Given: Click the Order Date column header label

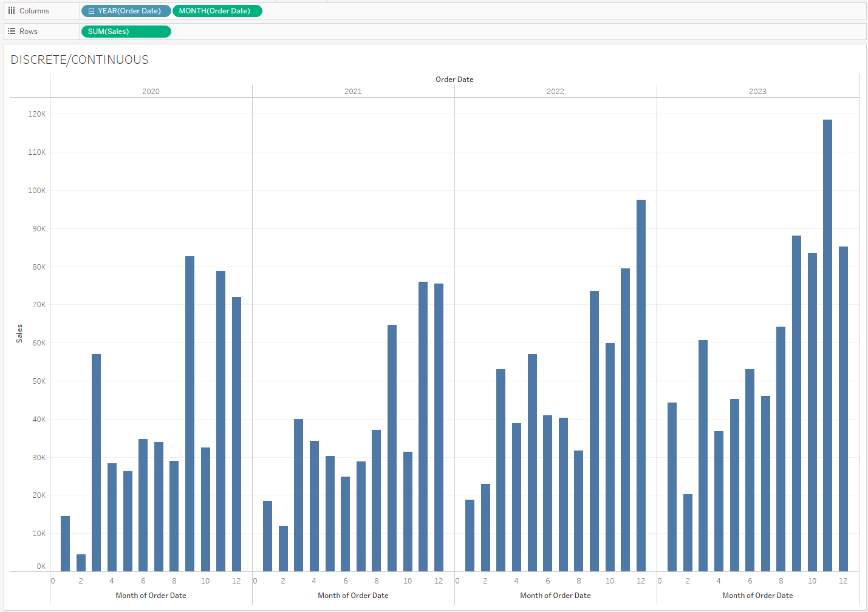Looking at the screenshot, I should coord(454,80).
